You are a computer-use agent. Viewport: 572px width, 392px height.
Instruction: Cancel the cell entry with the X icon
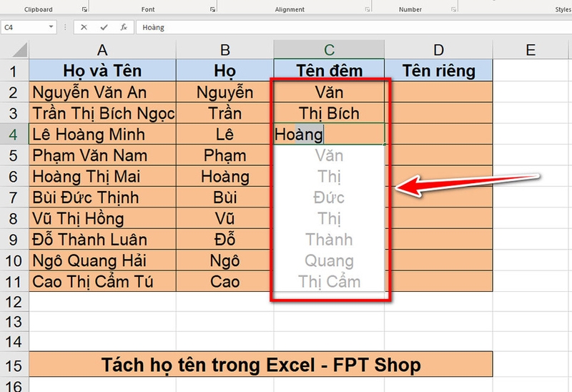coord(84,27)
